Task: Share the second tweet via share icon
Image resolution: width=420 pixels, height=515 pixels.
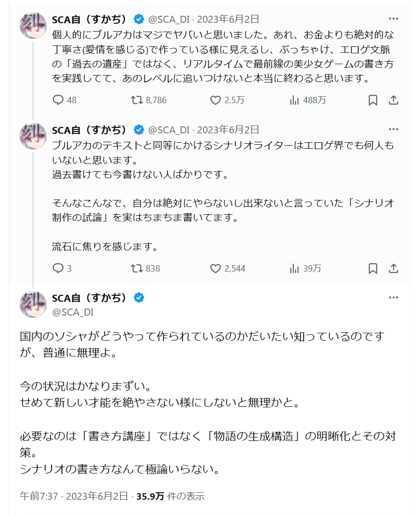Action: (393, 269)
